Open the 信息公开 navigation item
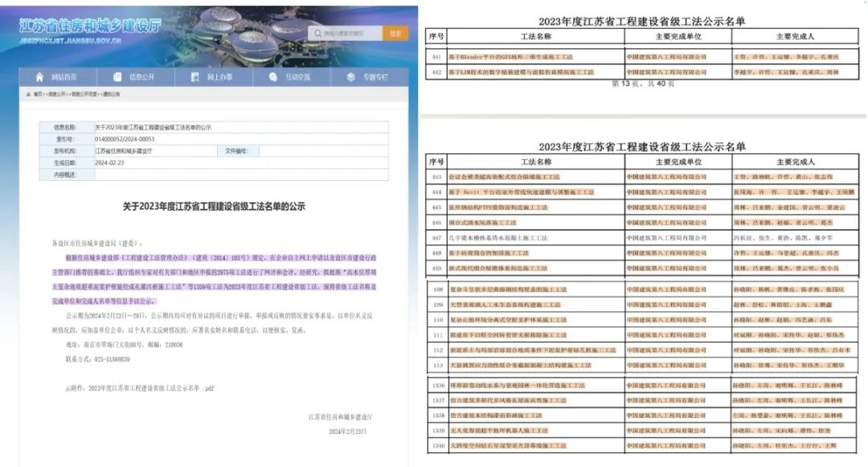The height and width of the screenshot is (467, 868). (x=136, y=77)
